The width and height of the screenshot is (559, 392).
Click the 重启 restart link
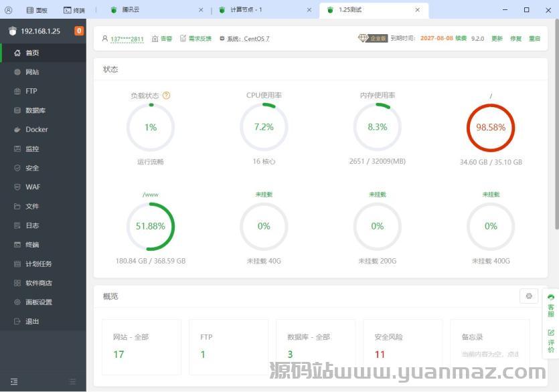(534, 39)
